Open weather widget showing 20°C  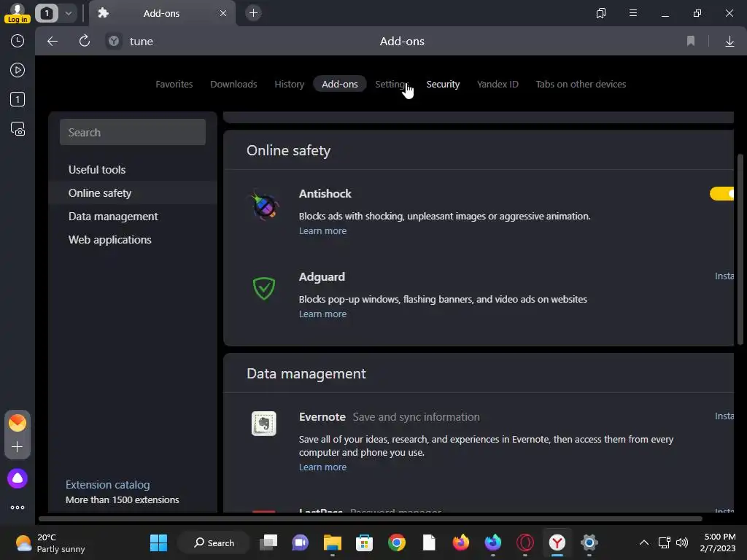click(50, 542)
